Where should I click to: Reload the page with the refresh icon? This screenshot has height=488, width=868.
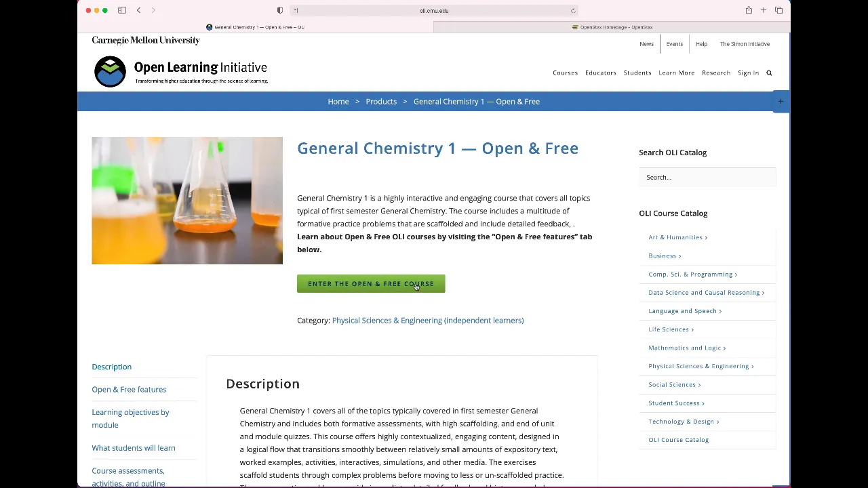[573, 10]
